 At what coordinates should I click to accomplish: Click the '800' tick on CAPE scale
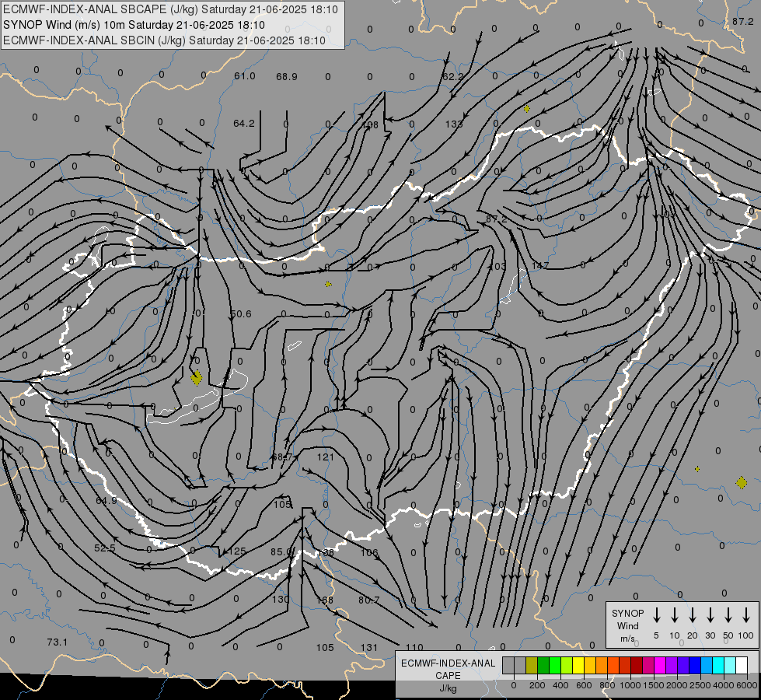coord(607,685)
